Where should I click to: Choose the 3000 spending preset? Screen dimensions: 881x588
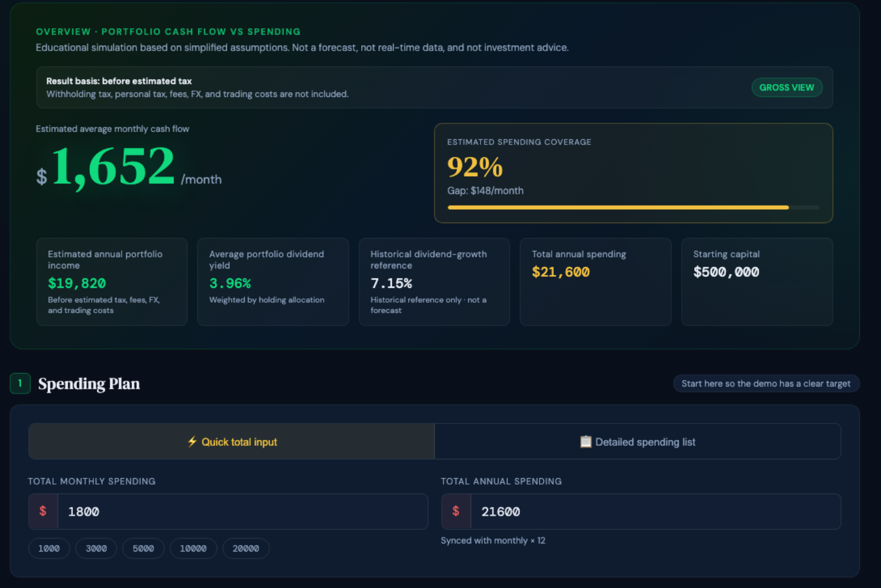click(96, 549)
